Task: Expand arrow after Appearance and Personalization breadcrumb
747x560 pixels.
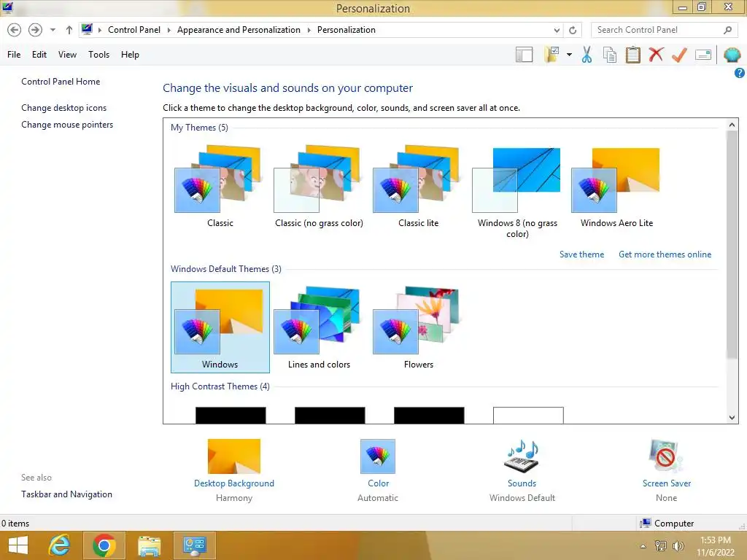Action: tap(309, 30)
